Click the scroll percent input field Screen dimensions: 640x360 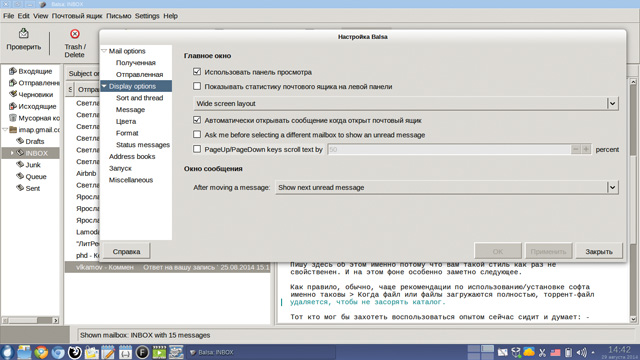point(449,149)
